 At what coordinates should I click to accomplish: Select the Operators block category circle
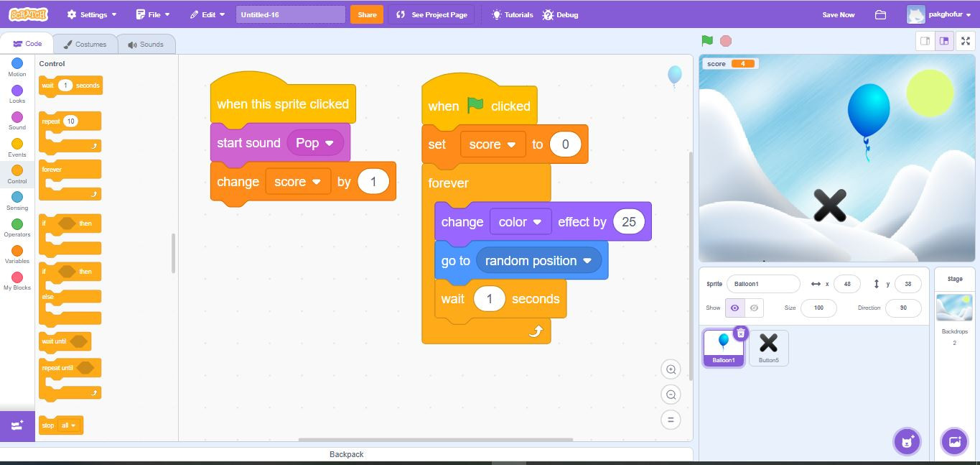pos(17,224)
